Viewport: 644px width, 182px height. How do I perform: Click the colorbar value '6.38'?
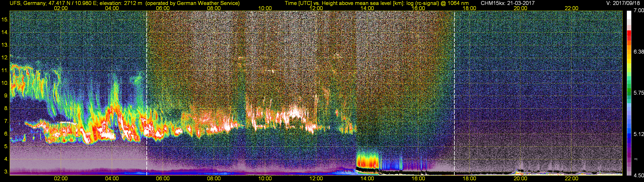(x=638, y=52)
